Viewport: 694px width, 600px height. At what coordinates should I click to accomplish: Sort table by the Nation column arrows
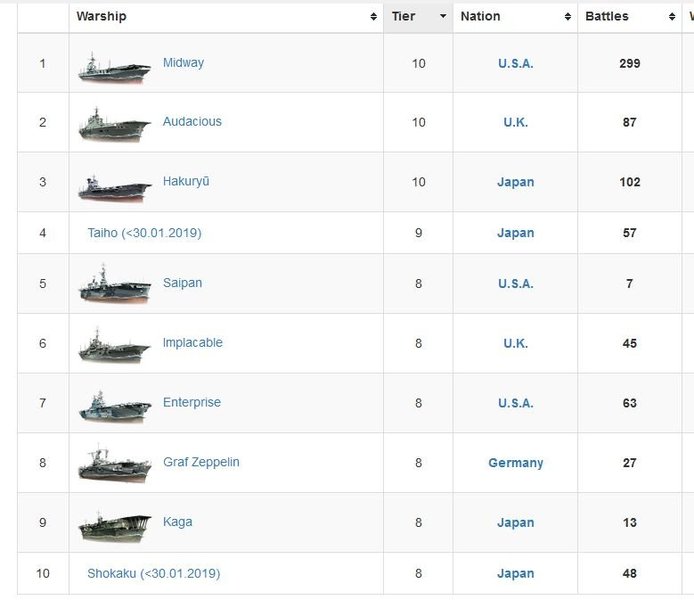[x=567, y=17]
